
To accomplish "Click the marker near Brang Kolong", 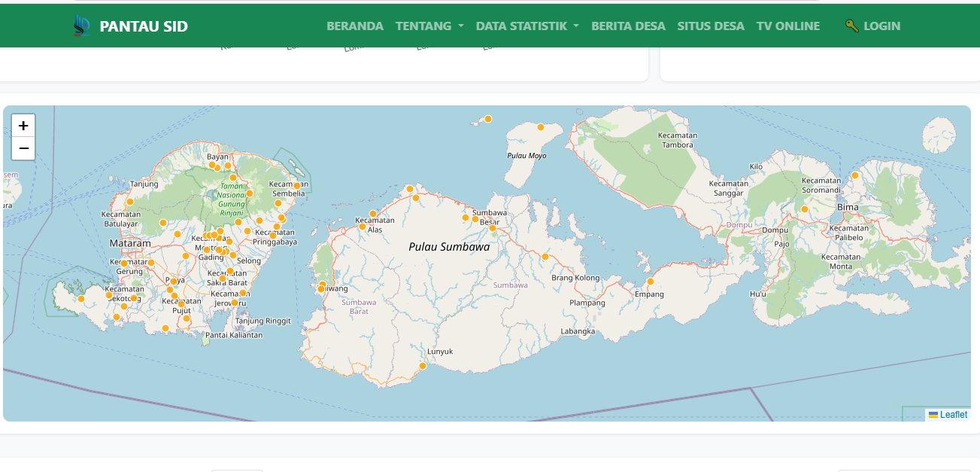I will 545,257.
